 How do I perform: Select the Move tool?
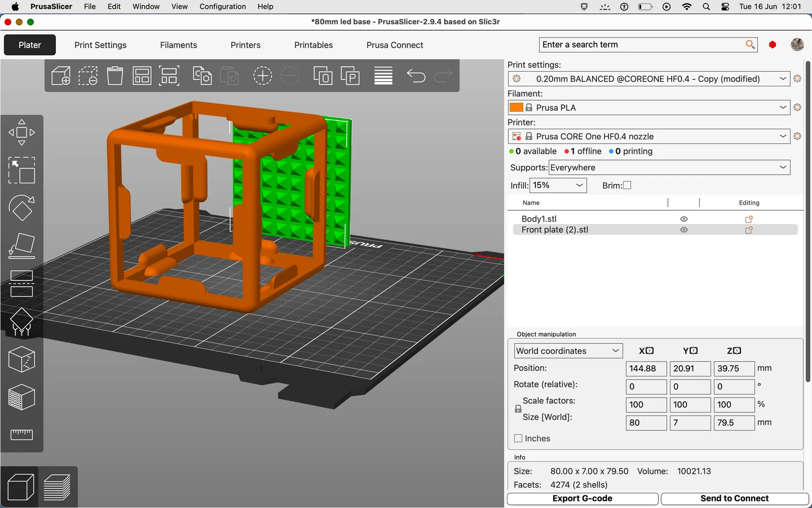click(22, 133)
